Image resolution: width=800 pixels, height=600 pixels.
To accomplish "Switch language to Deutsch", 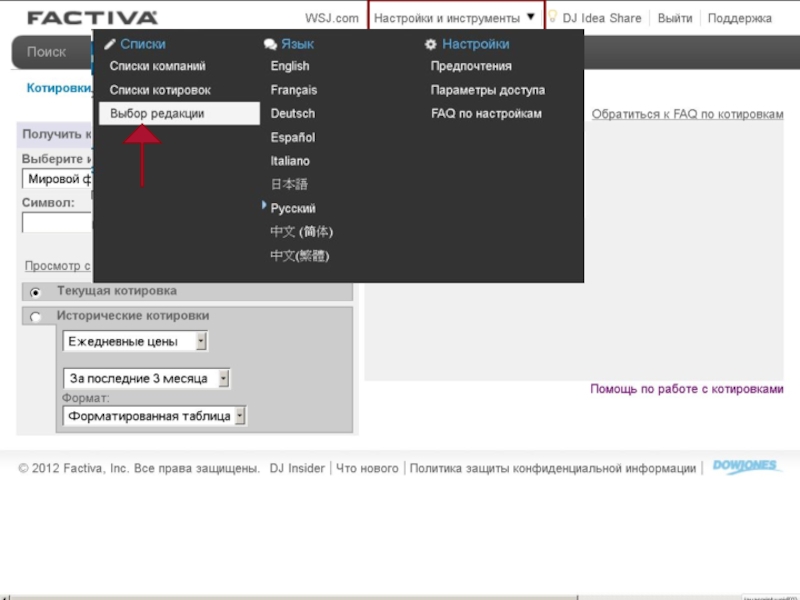I will [293, 113].
